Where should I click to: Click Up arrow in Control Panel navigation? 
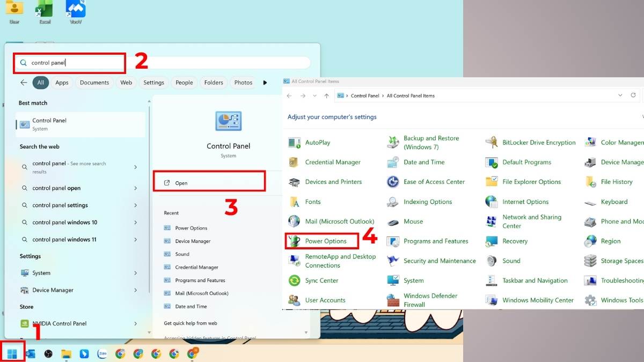pos(326,95)
